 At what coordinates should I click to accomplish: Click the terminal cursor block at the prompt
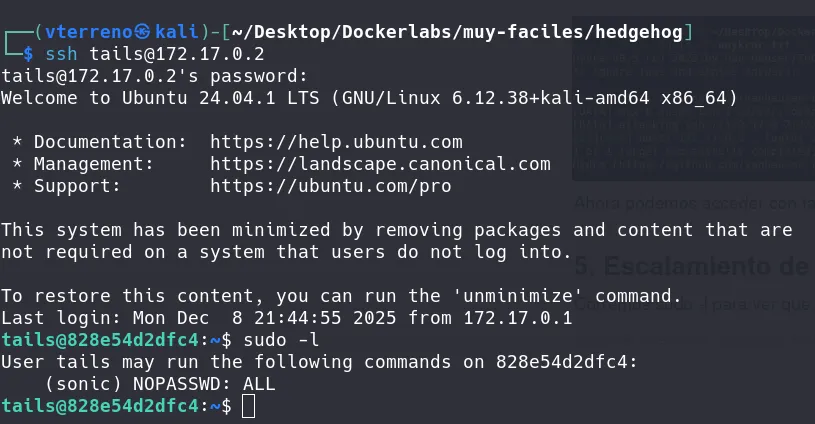[249, 406]
